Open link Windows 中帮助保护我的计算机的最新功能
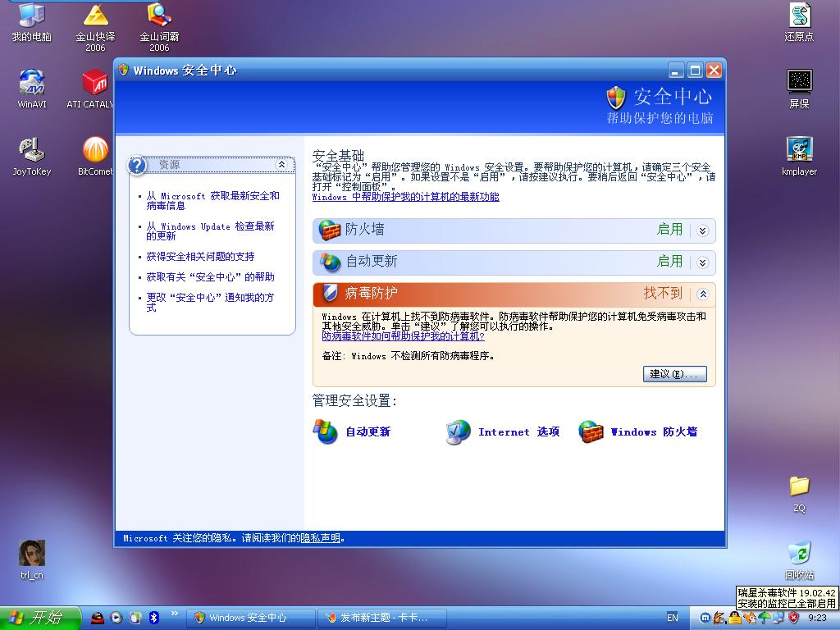840x630 pixels. (x=405, y=197)
